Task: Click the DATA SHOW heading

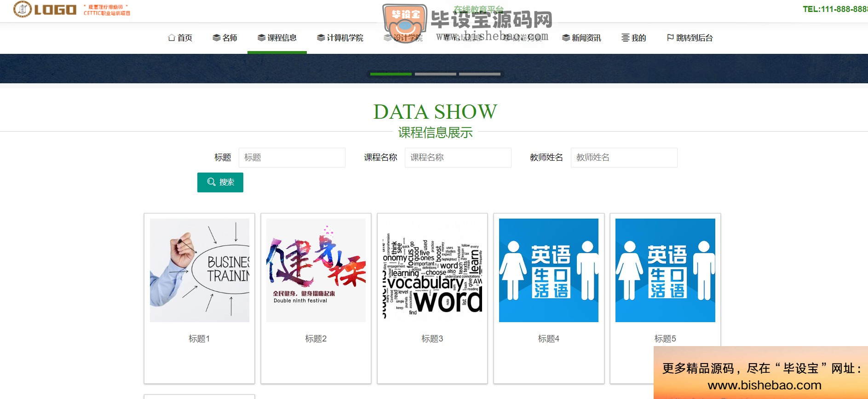Action: (435, 112)
